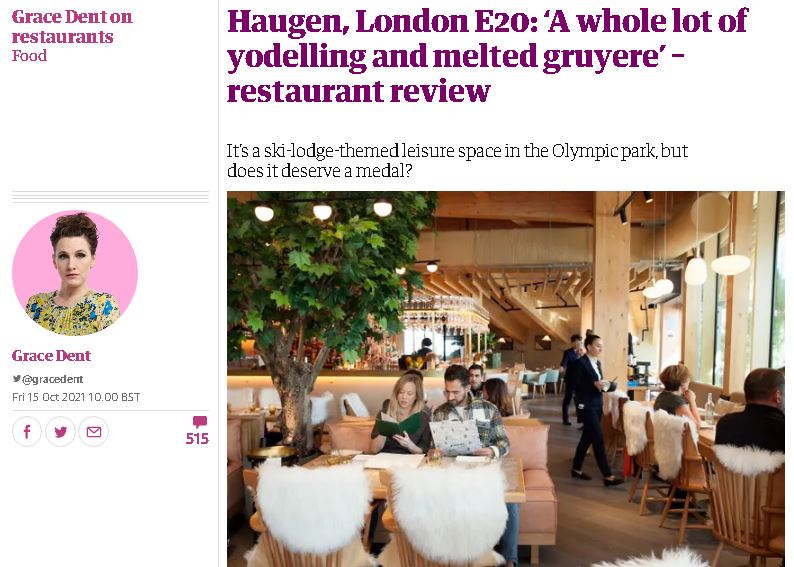This screenshot has width=794, height=567.
Task: Go to the Food section link
Action: click(x=29, y=56)
